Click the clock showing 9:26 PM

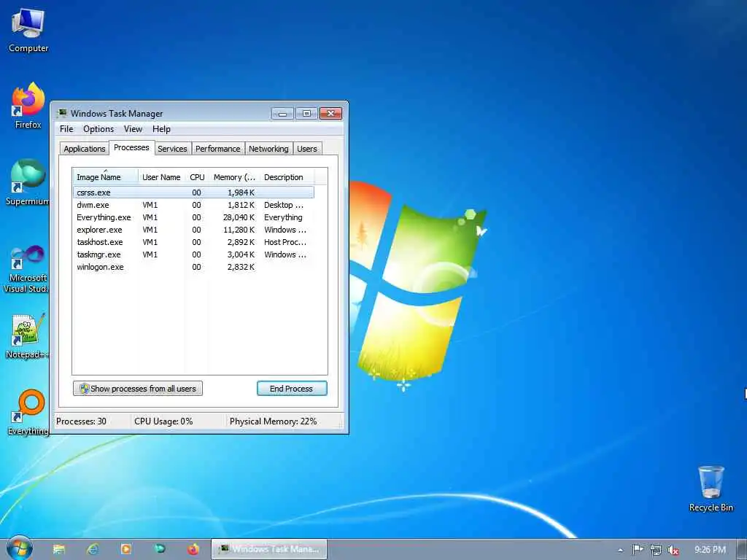[x=710, y=550]
